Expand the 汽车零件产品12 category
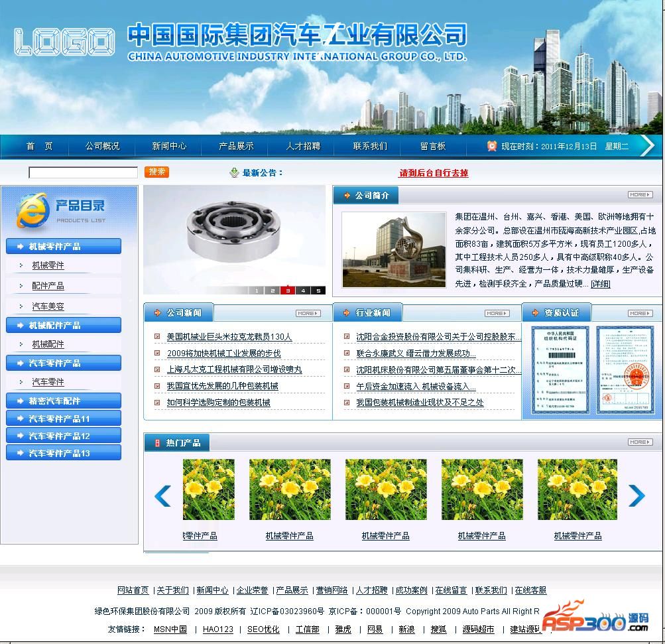Viewport: 665px width, 644px height. pyautogui.click(x=64, y=436)
